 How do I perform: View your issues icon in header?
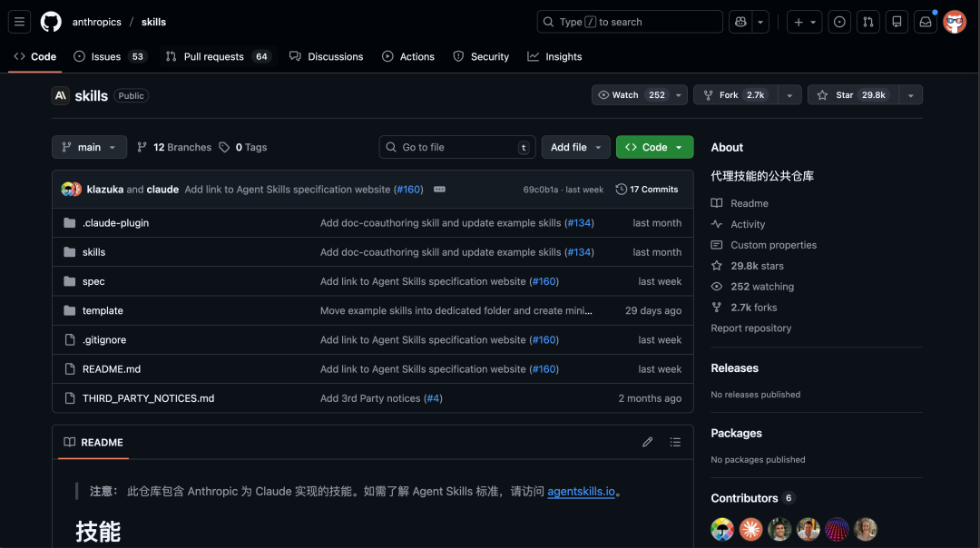click(839, 22)
